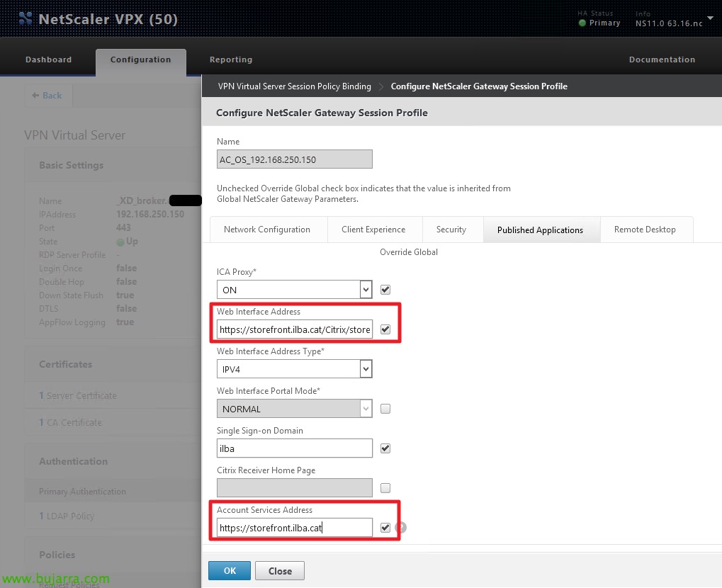The width and height of the screenshot is (722, 588).
Task: Click the Citrix Receiver Home Page field
Action: tap(294, 487)
